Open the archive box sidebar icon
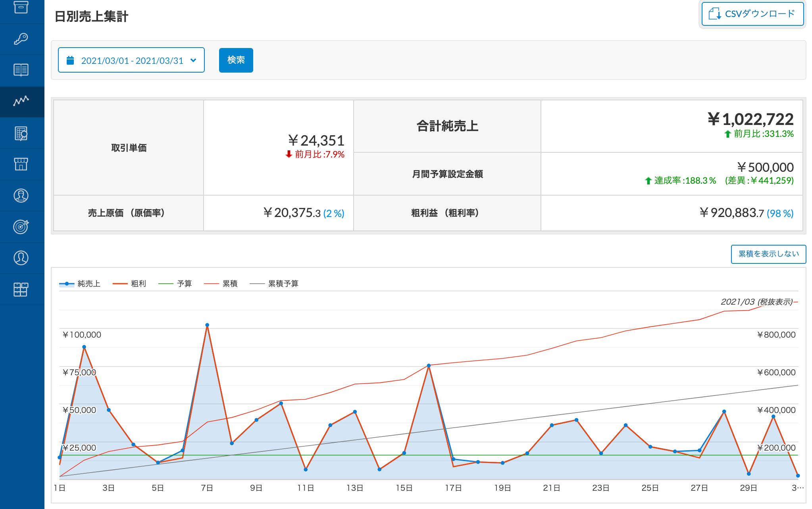 point(21,7)
